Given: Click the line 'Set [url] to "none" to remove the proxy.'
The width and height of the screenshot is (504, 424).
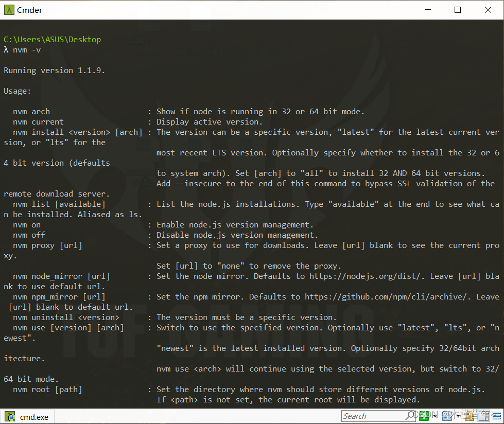Looking at the screenshot, I should pos(249,266).
